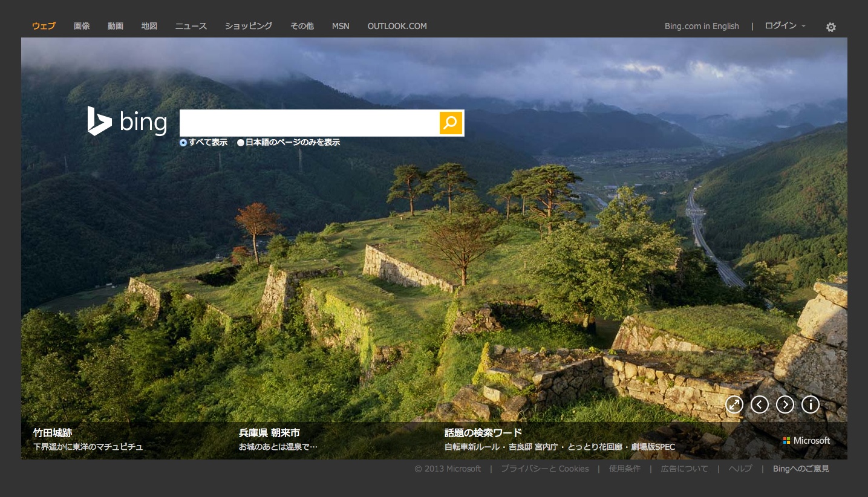
Task: Select the すべて表示 radio option
Action: [x=183, y=143]
